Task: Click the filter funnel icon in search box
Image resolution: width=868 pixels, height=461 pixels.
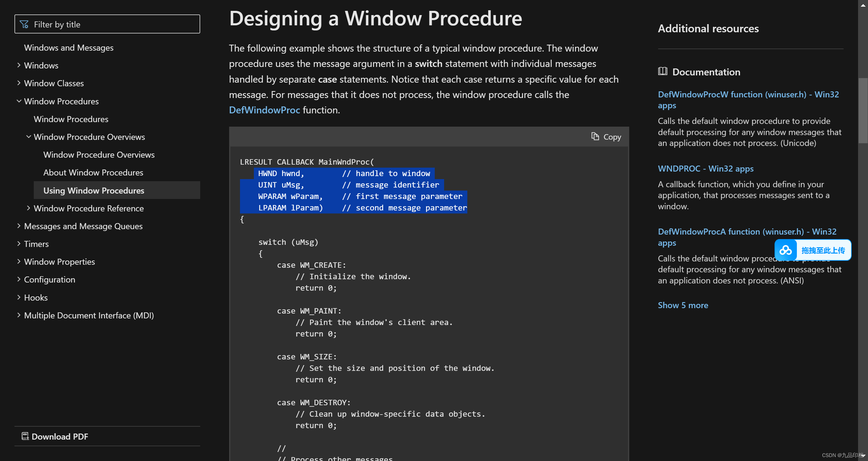Action: click(24, 24)
